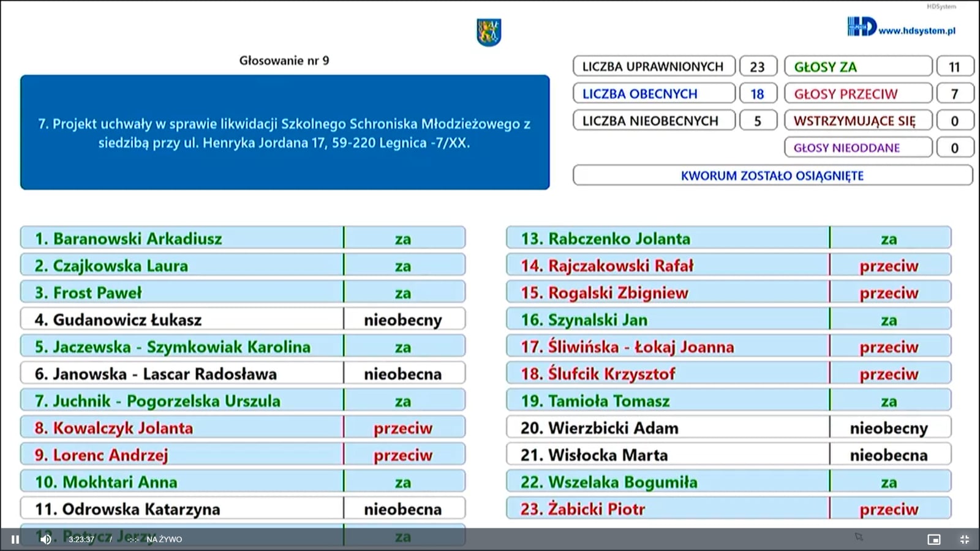Select the GŁOSY ZA label box
This screenshot has height=551, width=980.
[x=858, y=66]
